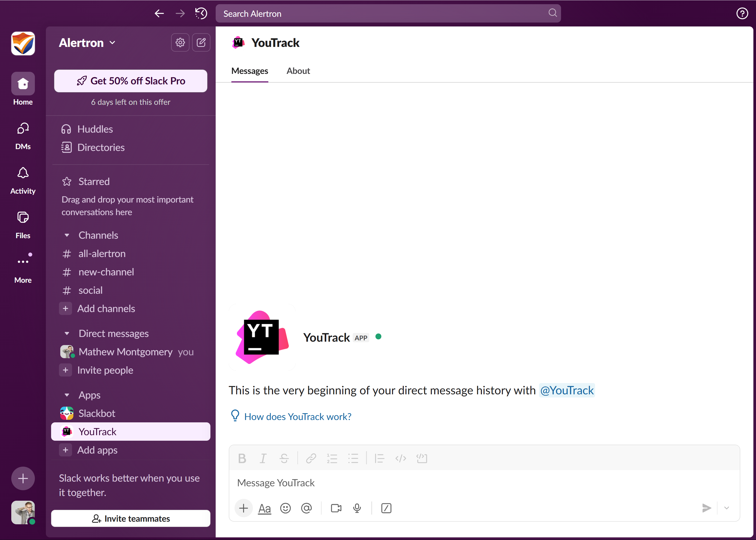Switch to the About tab
Viewport: 756px width, 540px height.
tap(298, 71)
